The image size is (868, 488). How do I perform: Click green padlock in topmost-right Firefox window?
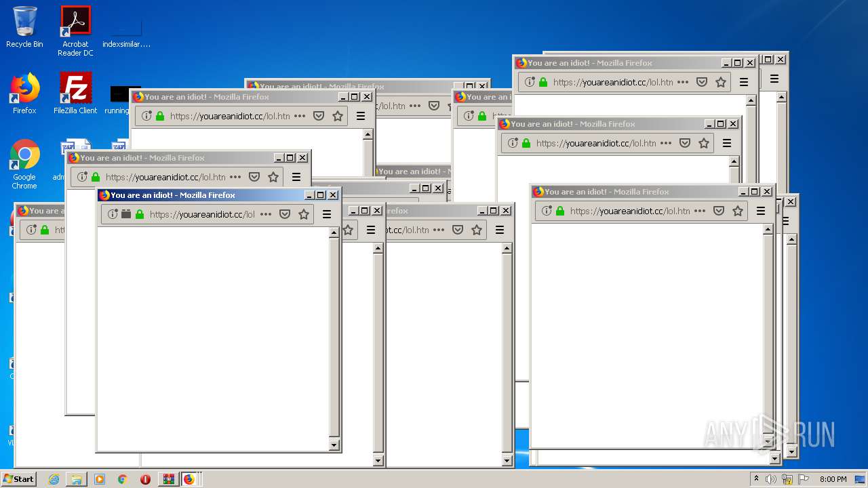click(543, 82)
